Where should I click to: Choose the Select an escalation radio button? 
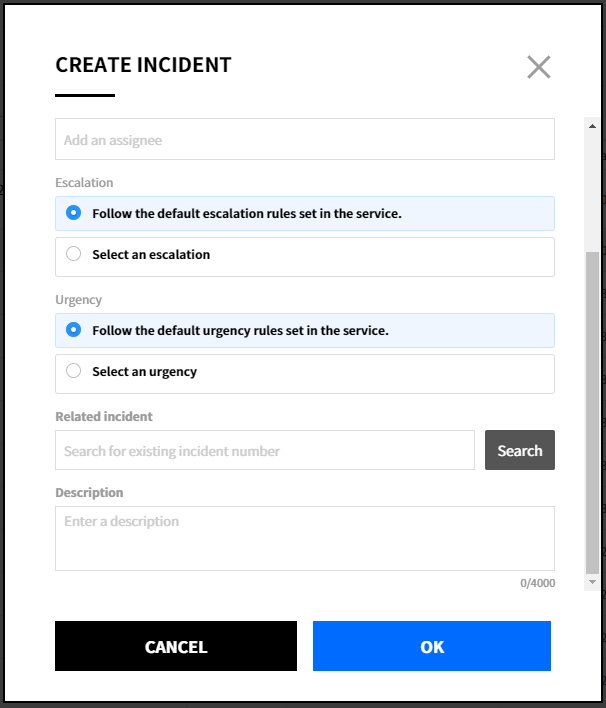click(73, 254)
